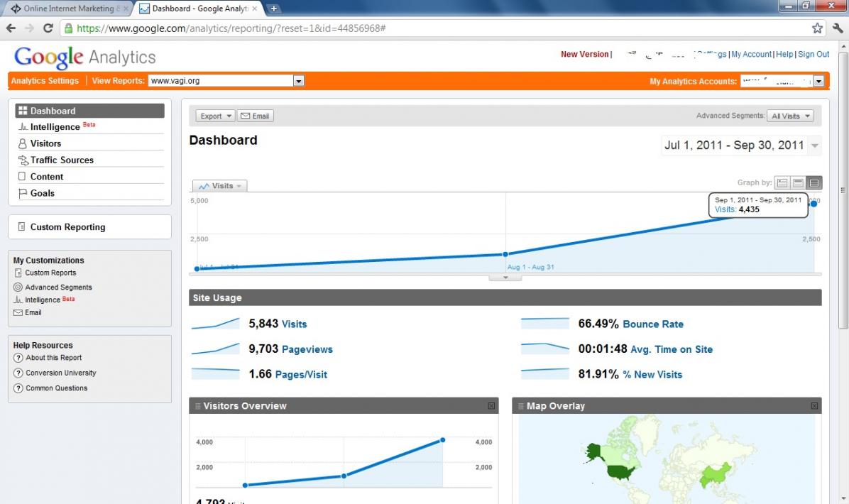The height and width of the screenshot is (504, 849).
Task: Click the August data point on the graph
Action: (x=505, y=254)
